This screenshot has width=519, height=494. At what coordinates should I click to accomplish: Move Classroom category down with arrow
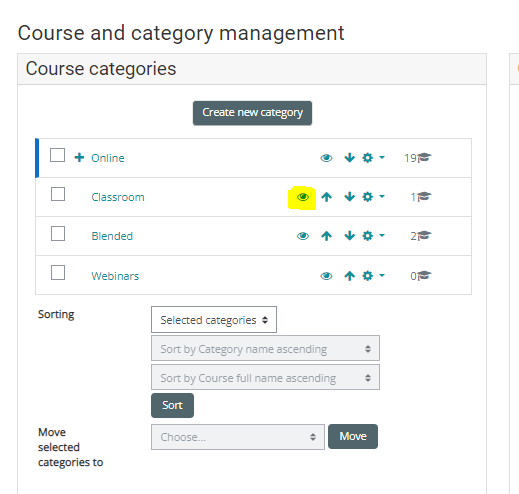[349, 197]
